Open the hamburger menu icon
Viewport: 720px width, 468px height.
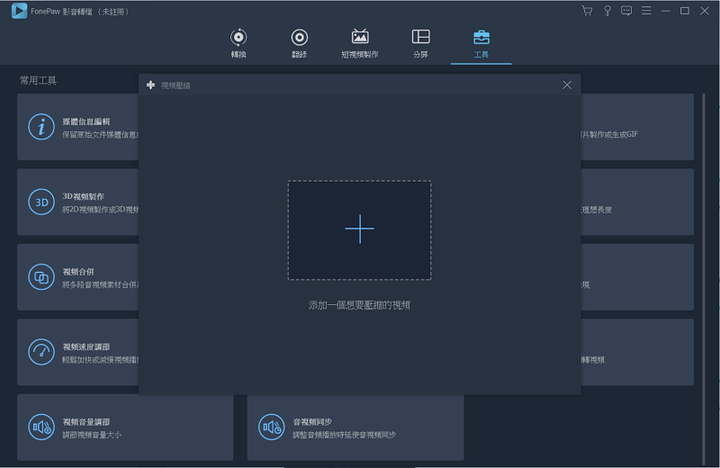[646, 11]
